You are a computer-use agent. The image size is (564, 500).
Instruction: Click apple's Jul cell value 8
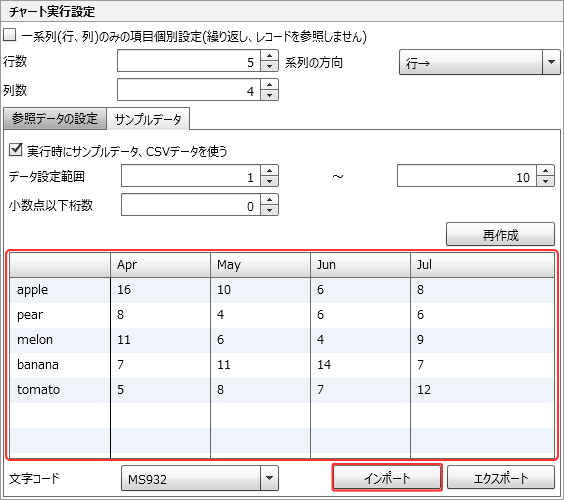point(482,290)
